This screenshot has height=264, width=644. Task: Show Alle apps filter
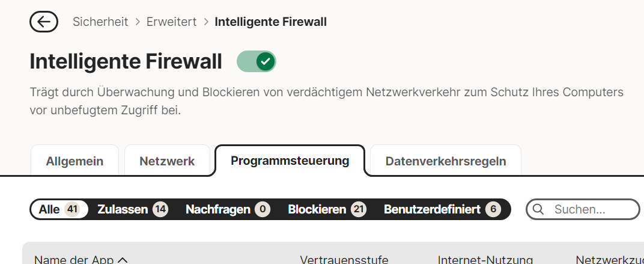[x=59, y=209]
